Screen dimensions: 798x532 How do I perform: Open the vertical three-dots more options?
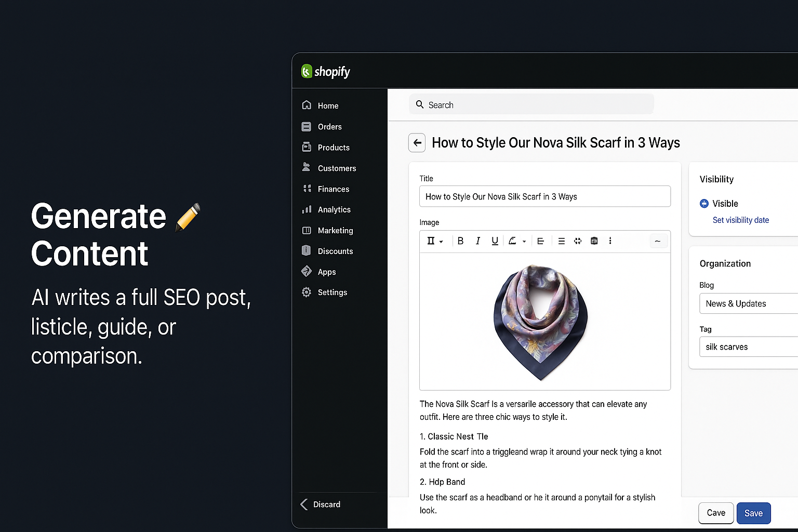pyautogui.click(x=610, y=241)
